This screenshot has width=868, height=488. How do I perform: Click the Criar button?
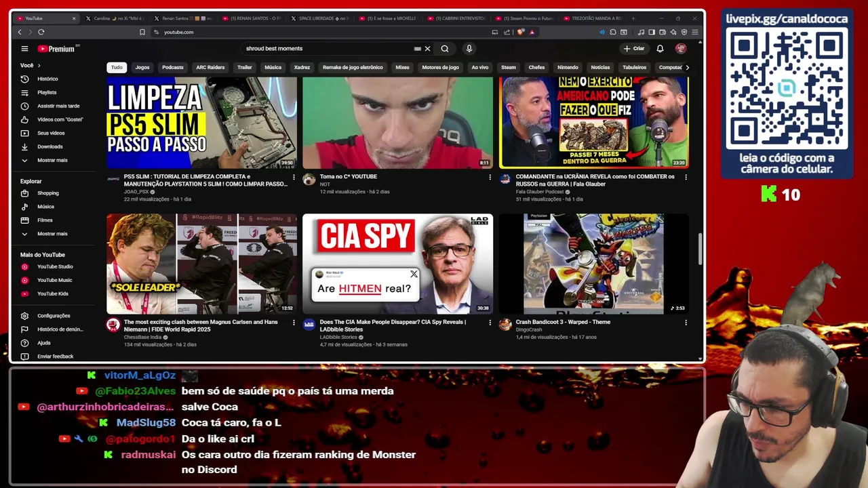(x=634, y=49)
